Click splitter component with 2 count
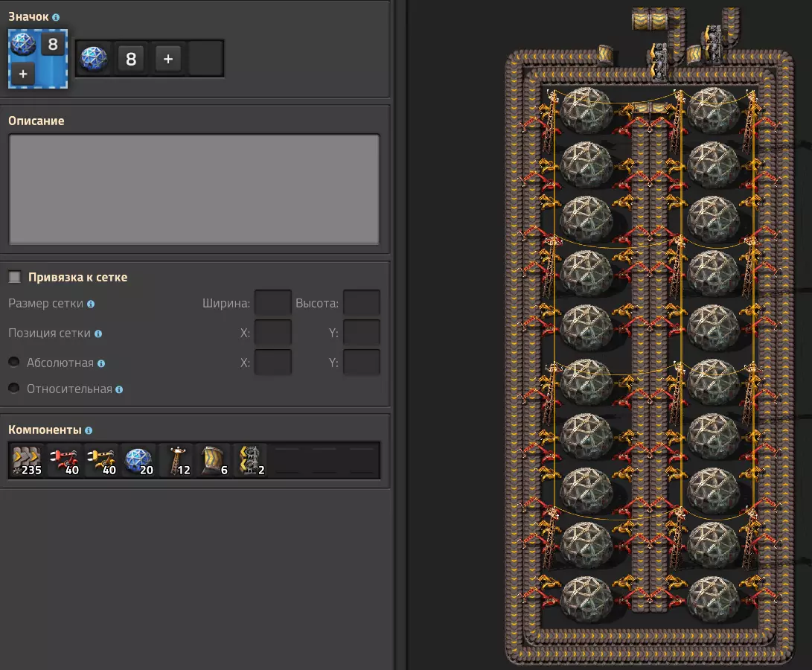This screenshot has height=670, width=812. pyautogui.click(x=251, y=460)
